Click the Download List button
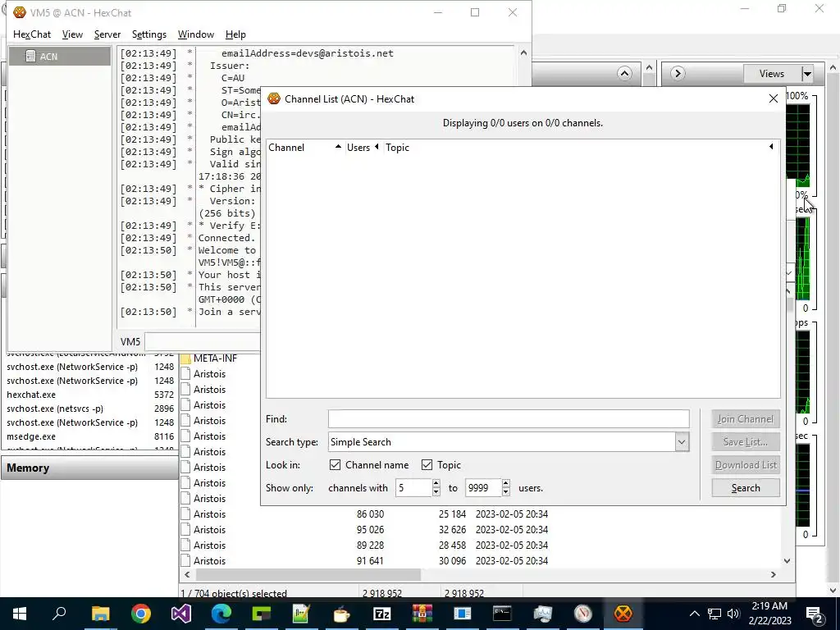The height and width of the screenshot is (630, 840). (746, 465)
